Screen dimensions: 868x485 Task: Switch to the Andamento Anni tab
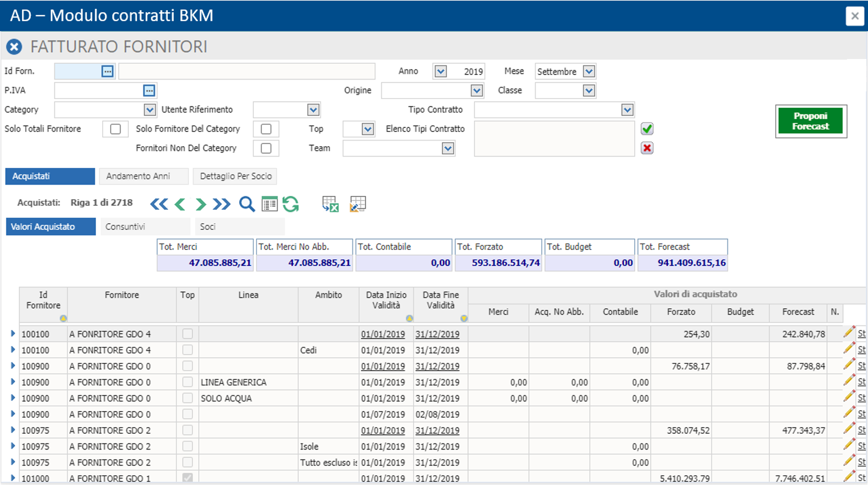pyautogui.click(x=144, y=176)
